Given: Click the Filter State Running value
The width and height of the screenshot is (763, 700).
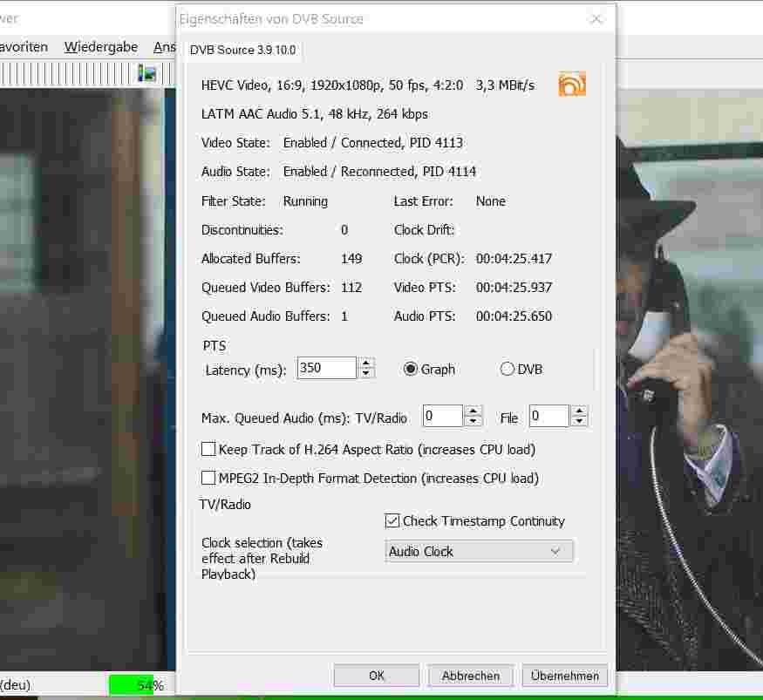Looking at the screenshot, I should click(x=305, y=201).
